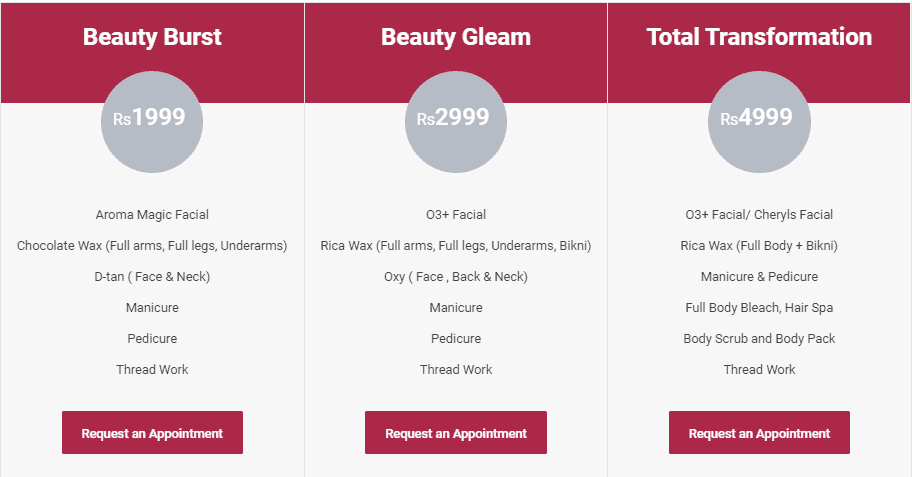This screenshot has width=912, height=477.
Task: Click Rica Wax (Full Body + Bikni) line
Action: tap(759, 245)
